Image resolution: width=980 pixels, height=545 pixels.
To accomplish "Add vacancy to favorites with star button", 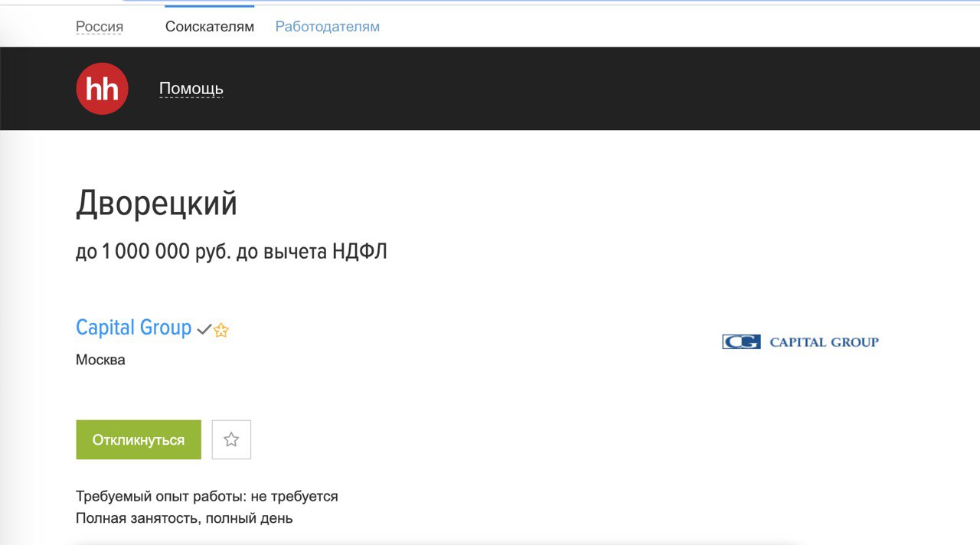I will tap(231, 439).
